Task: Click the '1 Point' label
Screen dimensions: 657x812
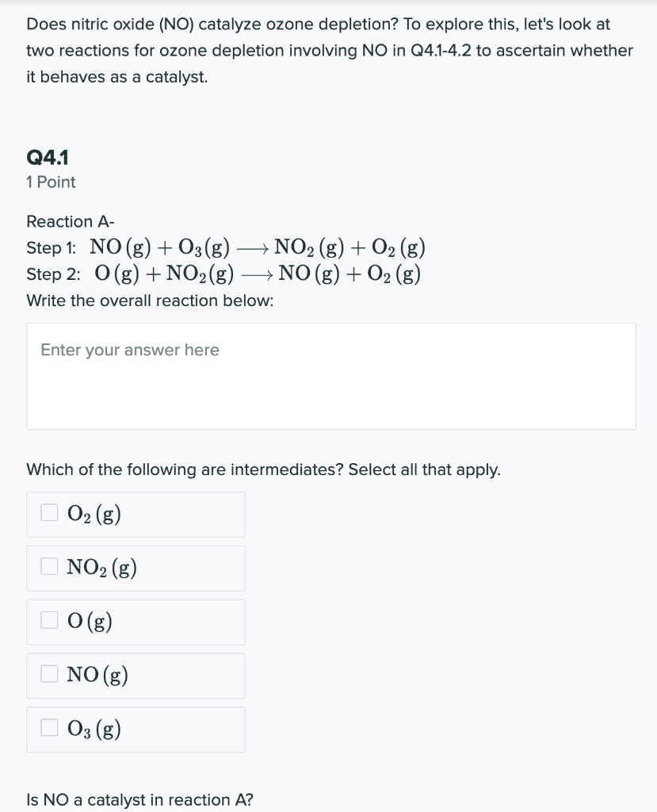Action: [51, 182]
